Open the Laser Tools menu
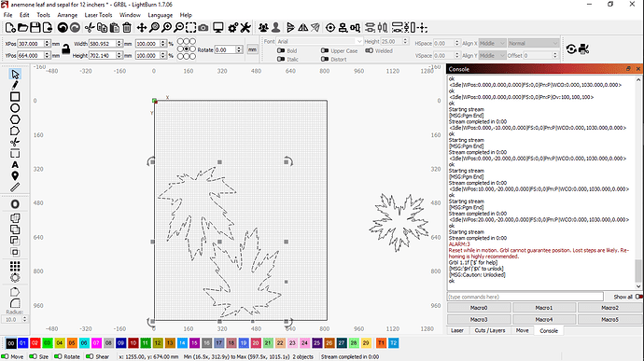Viewport: 644px width, 361px height. [x=98, y=15]
